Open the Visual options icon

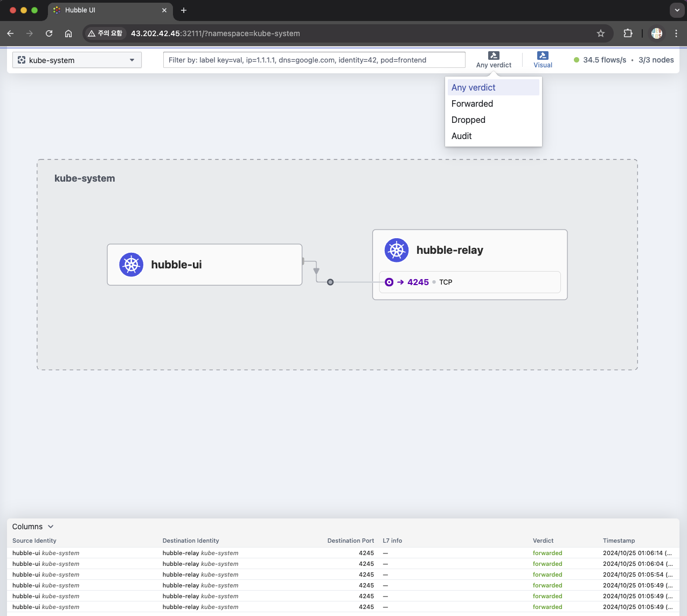pos(543,56)
